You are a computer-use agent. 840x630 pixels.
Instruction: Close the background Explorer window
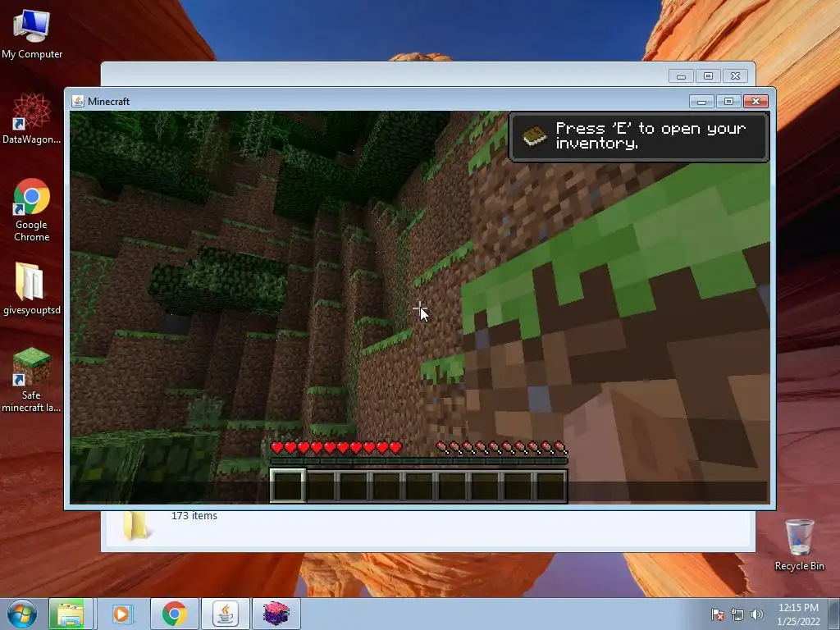[x=736, y=76]
